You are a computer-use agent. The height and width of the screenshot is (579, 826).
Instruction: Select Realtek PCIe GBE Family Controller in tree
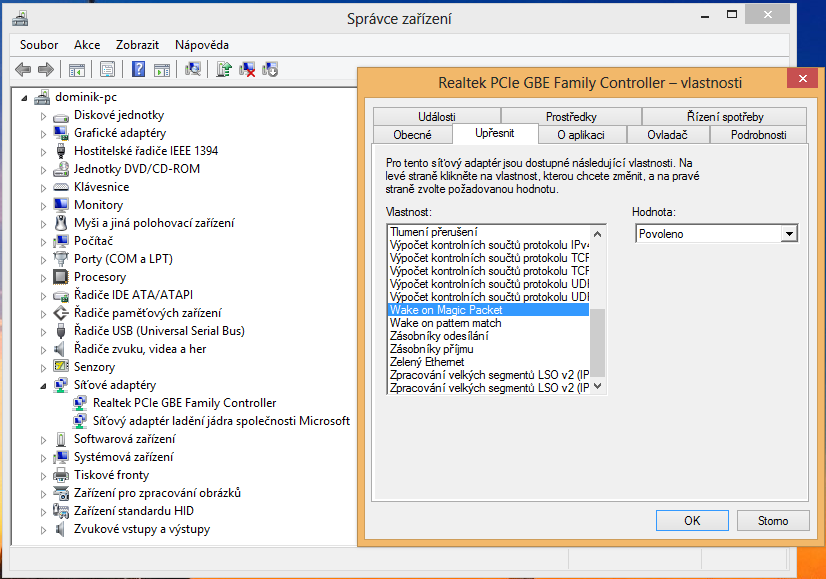pyautogui.click(x=184, y=403)
